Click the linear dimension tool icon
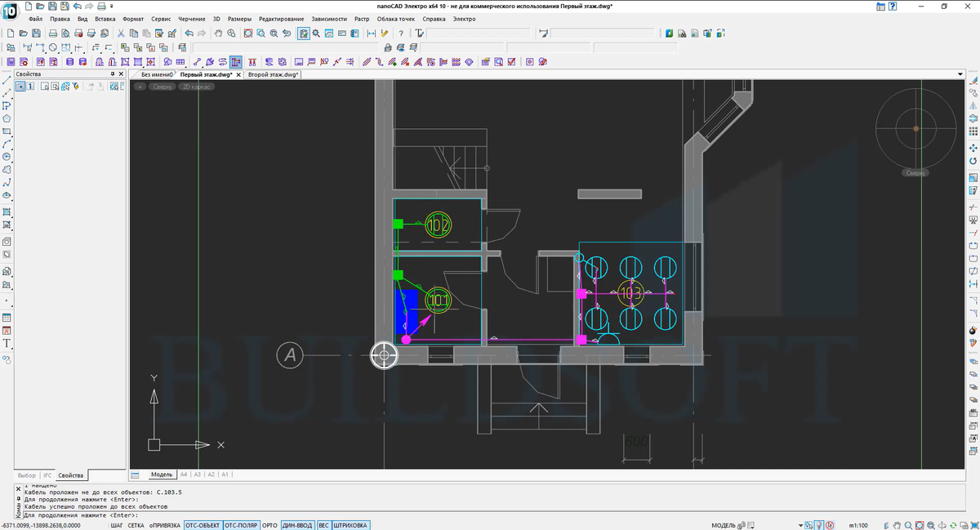This screenshot has height=530, width=980. [372, 33]
